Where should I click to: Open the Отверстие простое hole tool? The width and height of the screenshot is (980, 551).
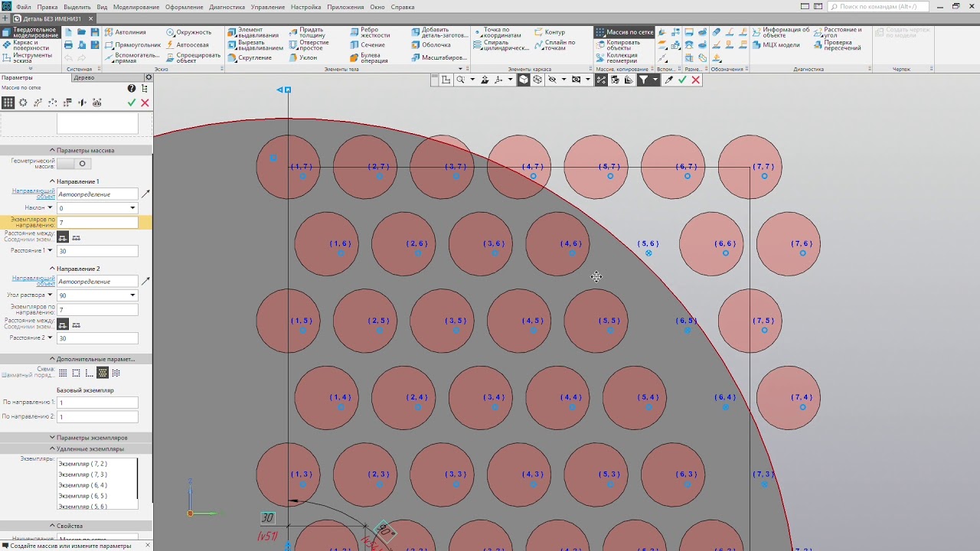(308, 45)
